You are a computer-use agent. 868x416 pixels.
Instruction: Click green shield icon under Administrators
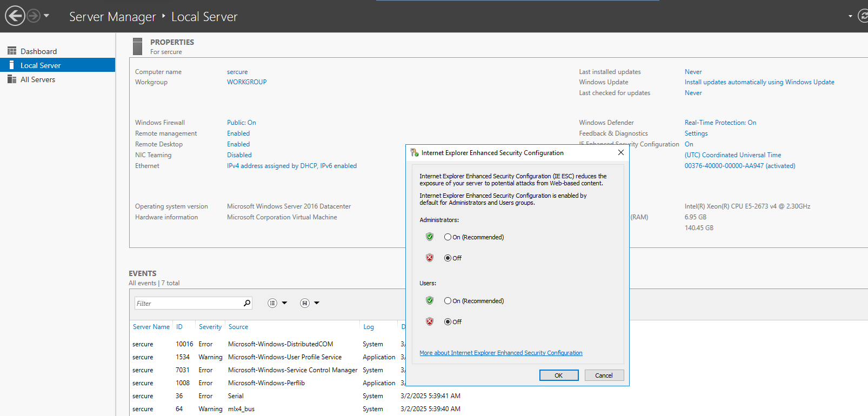430,237
